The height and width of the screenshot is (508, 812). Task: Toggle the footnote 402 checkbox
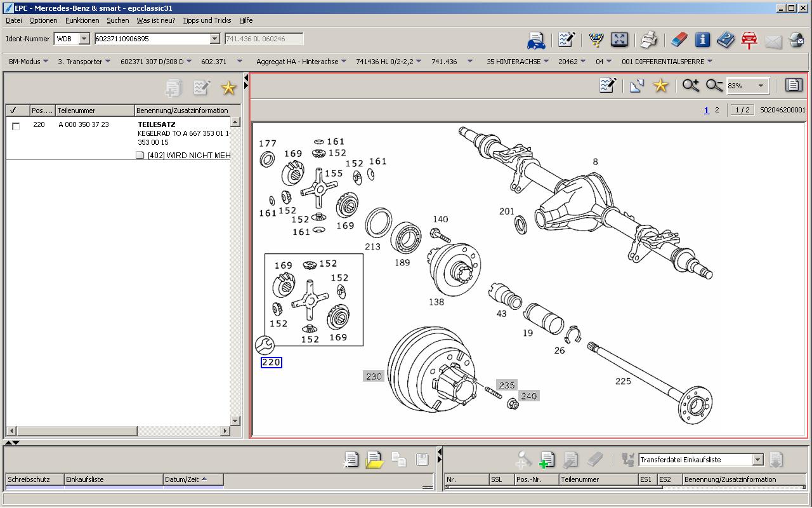tap(140, 155)
